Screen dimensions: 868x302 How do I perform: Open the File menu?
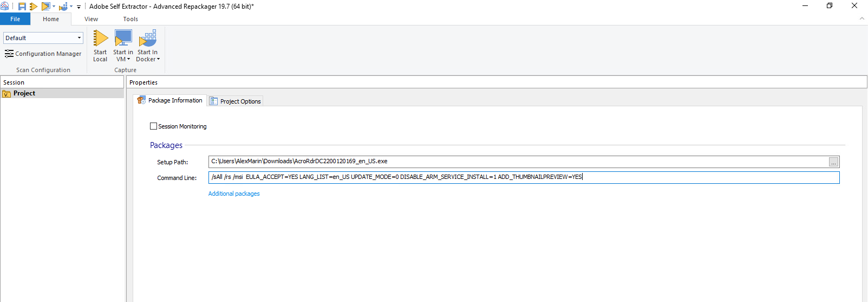[15, 19]
